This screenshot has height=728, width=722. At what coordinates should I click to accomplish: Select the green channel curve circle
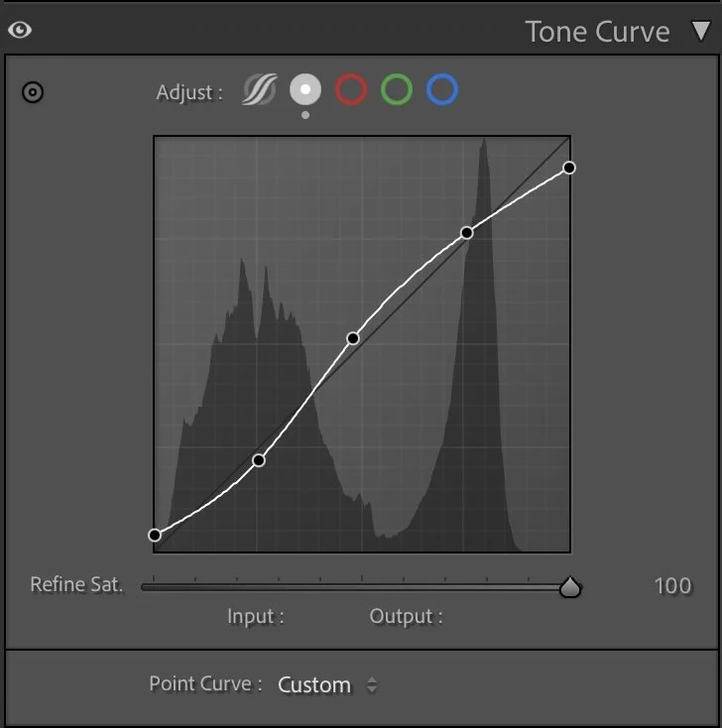397,89
